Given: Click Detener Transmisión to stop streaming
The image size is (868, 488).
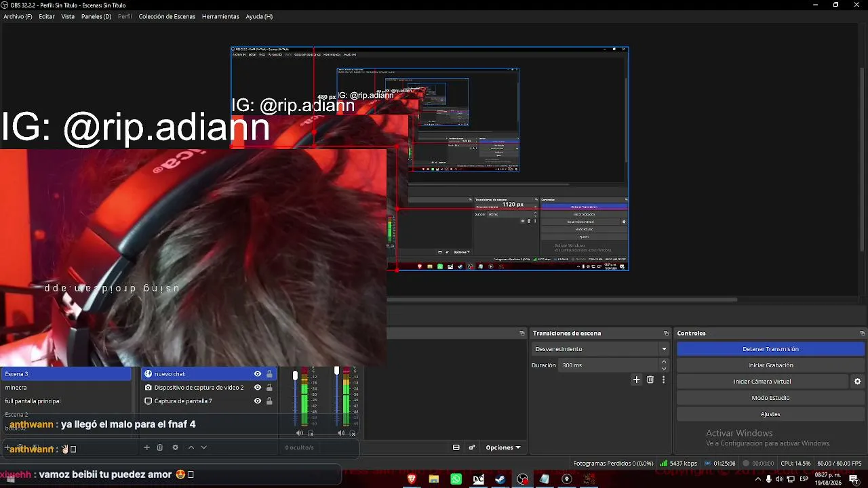Looking at the screenshot, I should [x=770, y=349].
